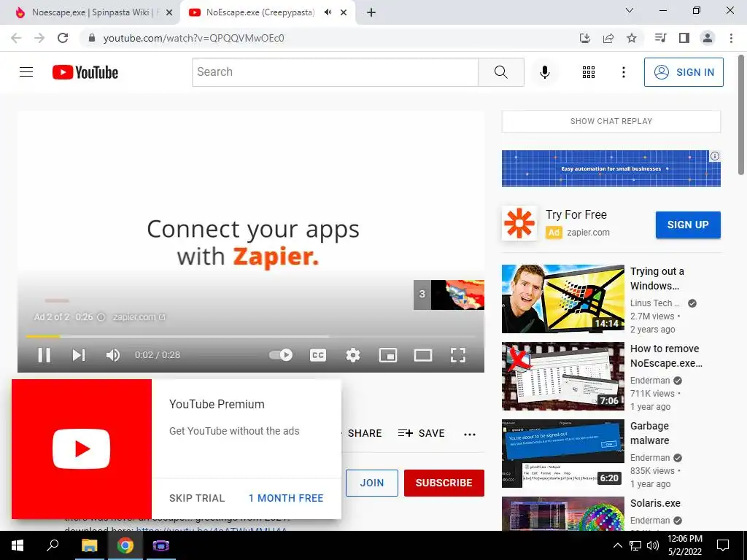Click the Zapier orange logo icon
The width and height of the screenshot is (747, 560).
click(519, 223)
